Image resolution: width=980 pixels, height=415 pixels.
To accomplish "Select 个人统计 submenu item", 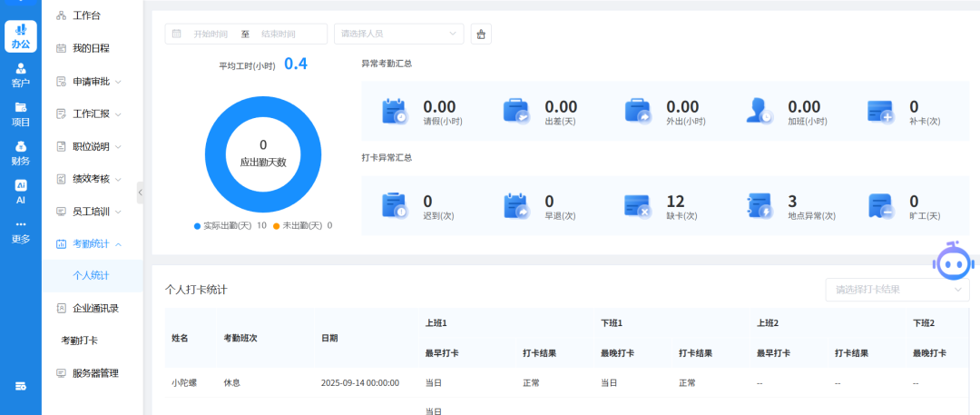I will click(x=93, y=275).
